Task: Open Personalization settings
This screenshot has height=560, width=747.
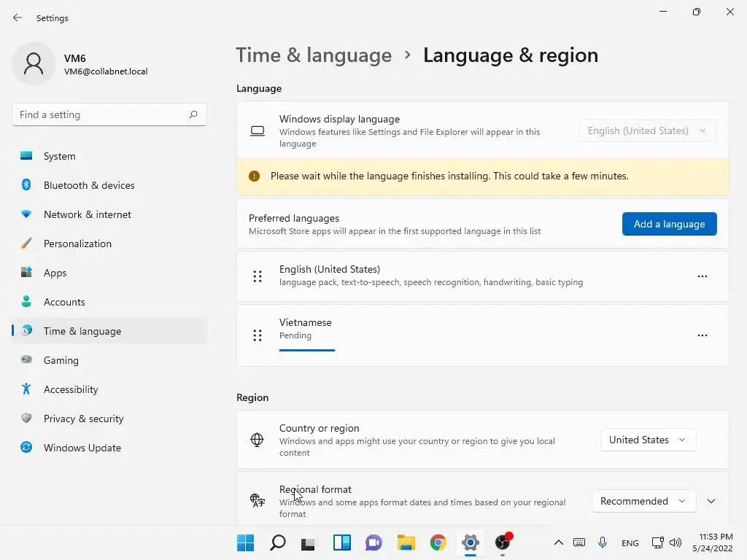Action: pos(109,244)
